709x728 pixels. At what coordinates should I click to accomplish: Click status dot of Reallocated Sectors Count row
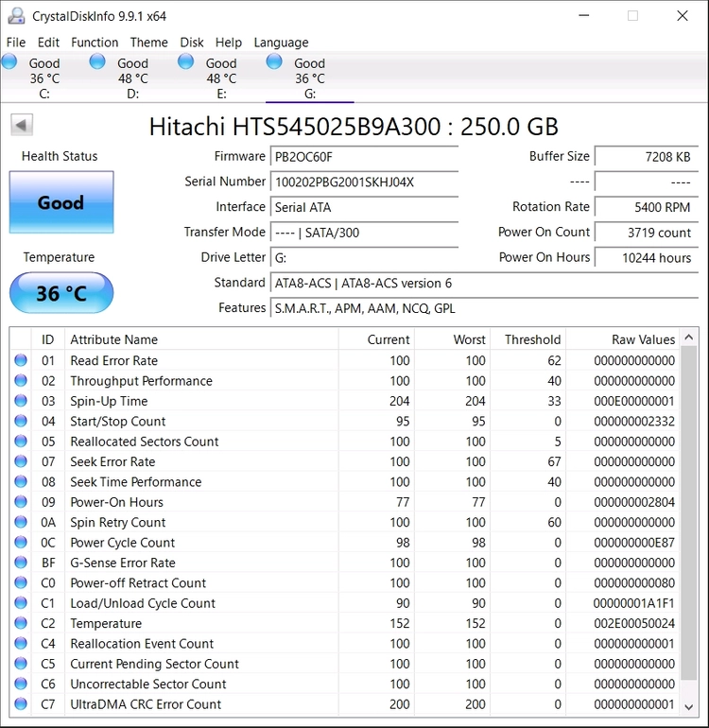(x=21, y=442)
